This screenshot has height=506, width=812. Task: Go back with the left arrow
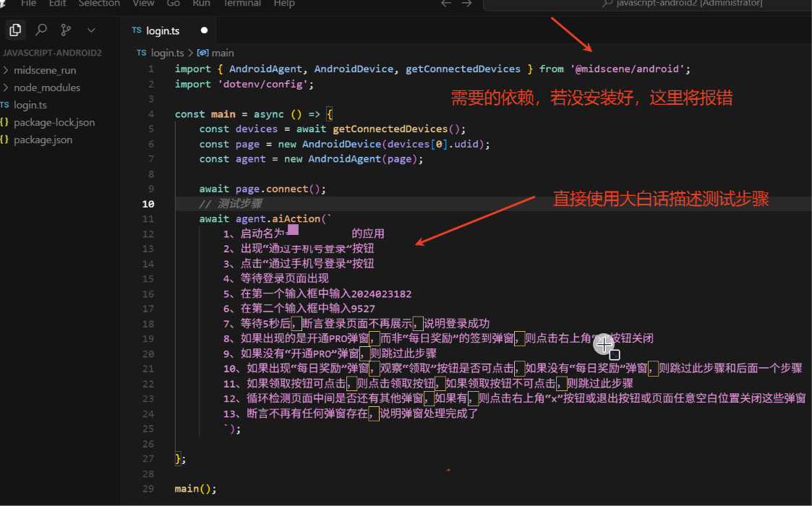446,4
